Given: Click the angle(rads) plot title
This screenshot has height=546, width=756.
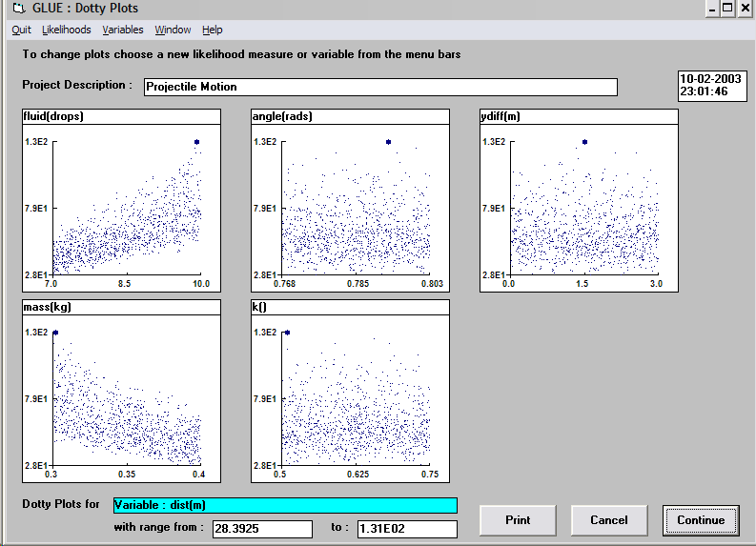Looking at the screenshot, I should 350,116.
